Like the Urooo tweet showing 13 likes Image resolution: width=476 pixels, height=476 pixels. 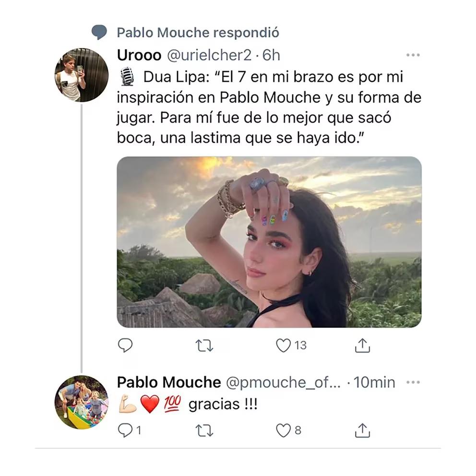click(284, 345)
